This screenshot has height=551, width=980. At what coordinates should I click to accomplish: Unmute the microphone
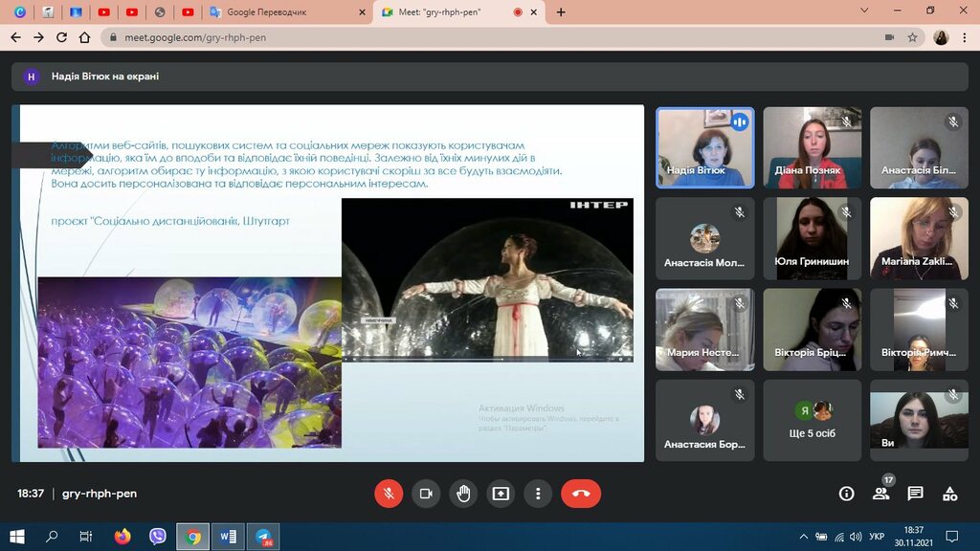tap(389, 494)
